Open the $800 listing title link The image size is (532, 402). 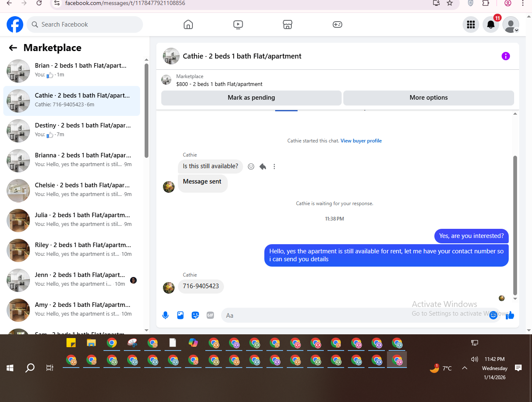coord(219,84)
